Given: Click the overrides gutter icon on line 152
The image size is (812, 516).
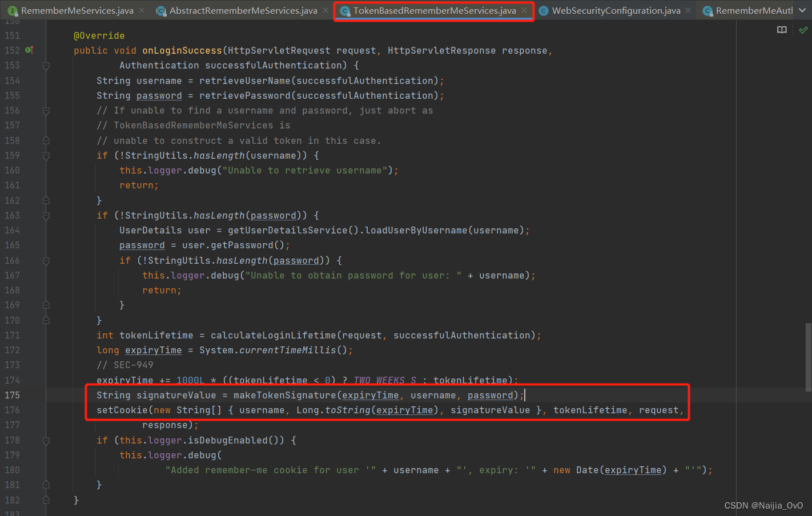Looking at the screenshot, I should click(29, 50).
